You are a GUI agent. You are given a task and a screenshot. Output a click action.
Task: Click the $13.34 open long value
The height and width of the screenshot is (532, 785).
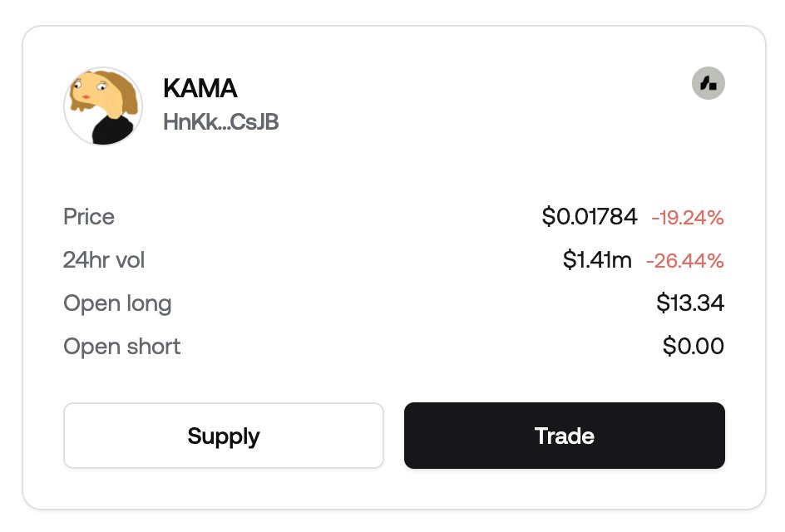tap(690, 303)
